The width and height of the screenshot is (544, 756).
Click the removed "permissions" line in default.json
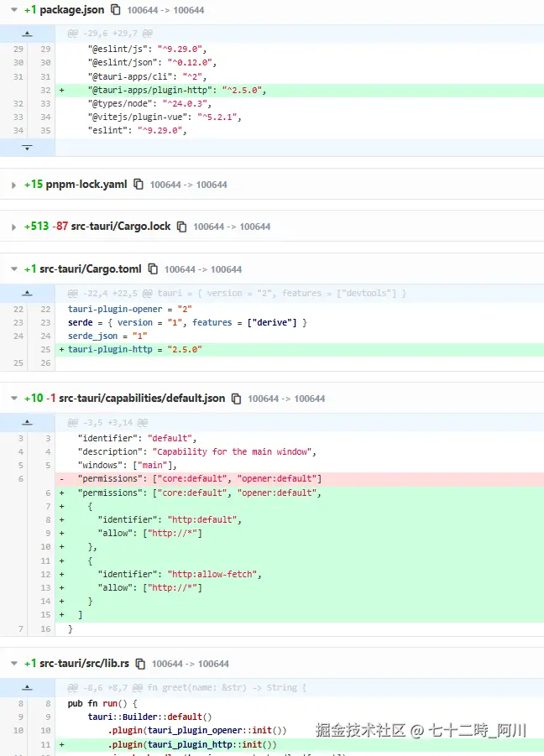[x=300, y=479]
